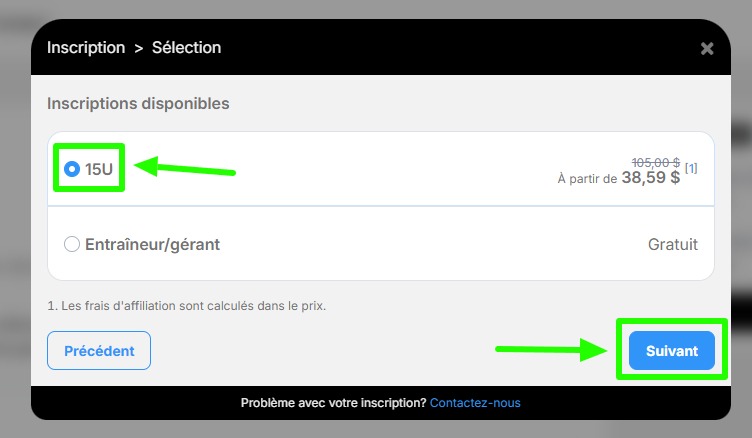Click the Inscription breadcrumb in header

[86, 48]
